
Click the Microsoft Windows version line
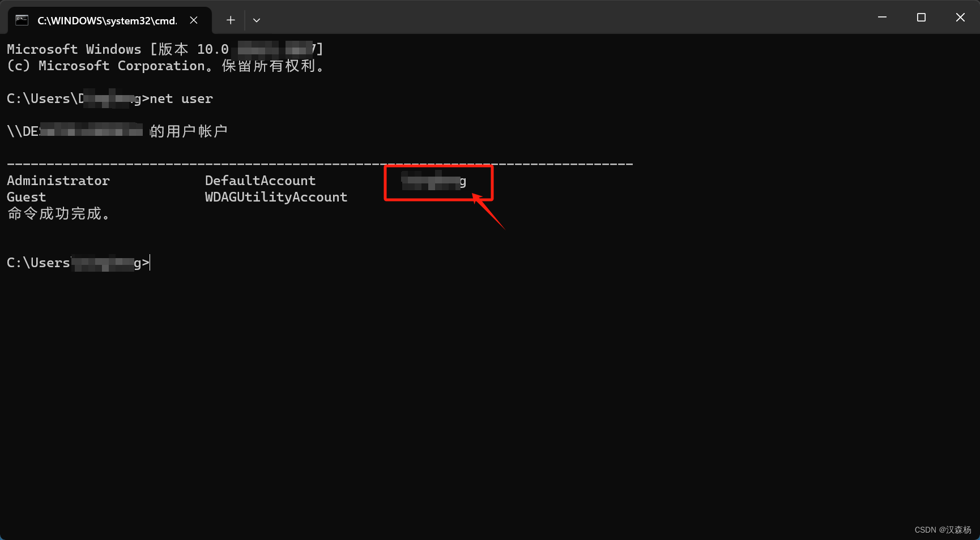(165, 49)
